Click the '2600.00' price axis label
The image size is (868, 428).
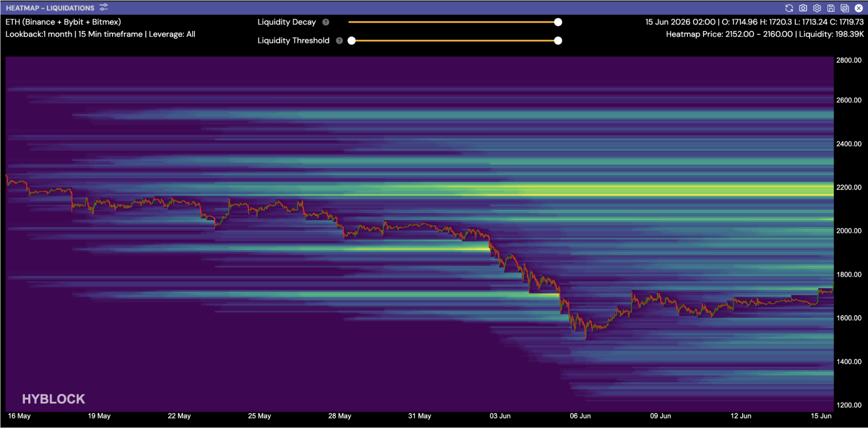coord(848,100)
